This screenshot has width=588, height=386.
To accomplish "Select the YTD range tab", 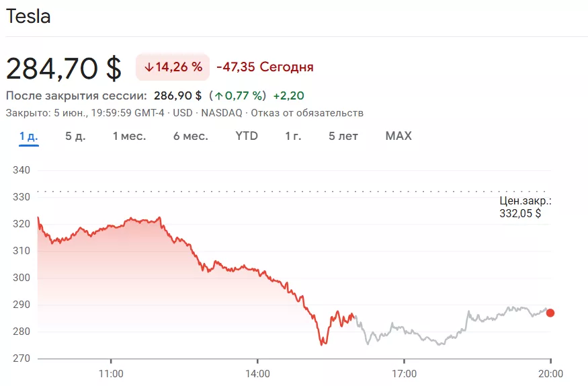I will pyautogui.click(x=247, y=137).
